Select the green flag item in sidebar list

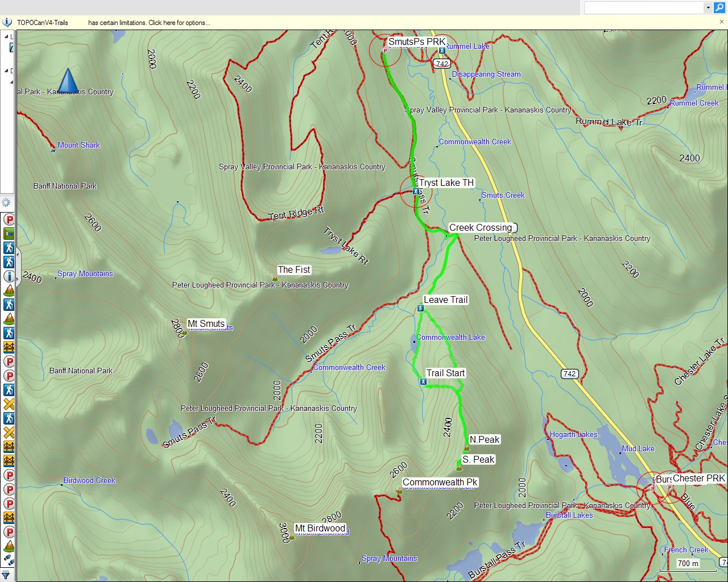(x=9, y=234)
